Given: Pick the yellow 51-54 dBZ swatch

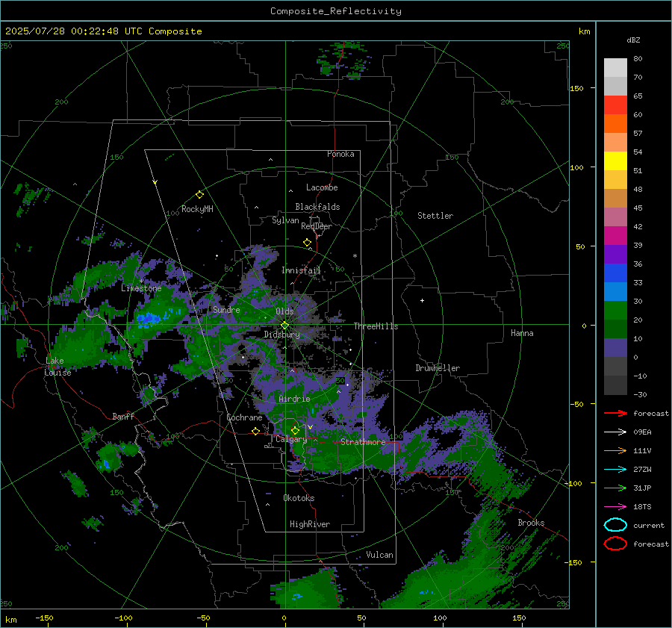Looking at the screenshot, I should (615, 161).
